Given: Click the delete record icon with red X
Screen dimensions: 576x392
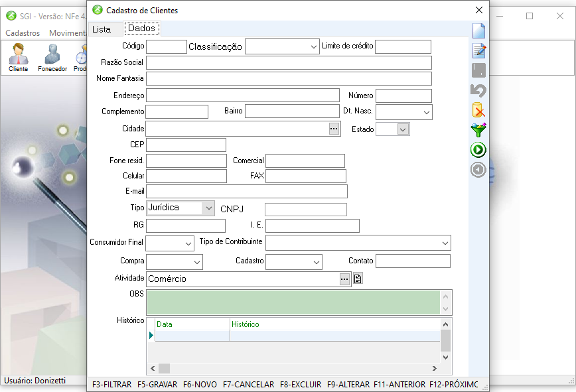Looking at the screenshot, I should (478, 110).
